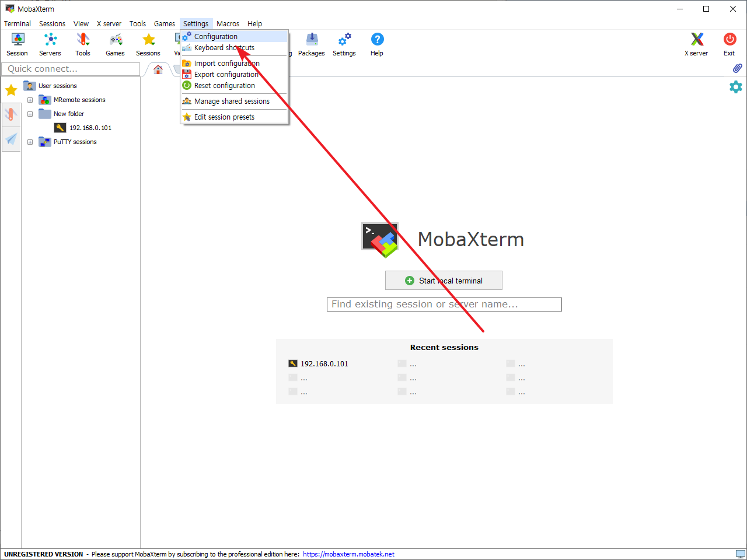The height and width of the screenshot is (560, 747).
Task: Choose Configuration from the Settings menu
Action: click(x=235, y=36)
